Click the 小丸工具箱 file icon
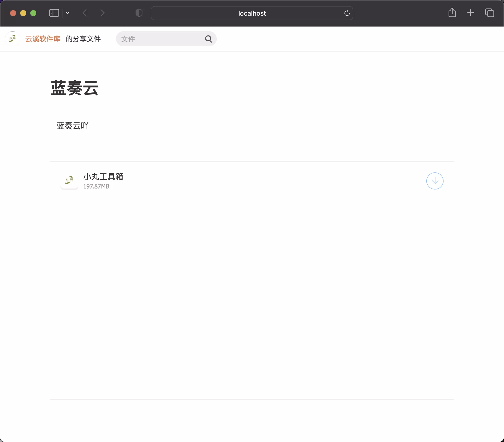The height and width of the screenshot is (442, 504). click(x=69, y=180)
